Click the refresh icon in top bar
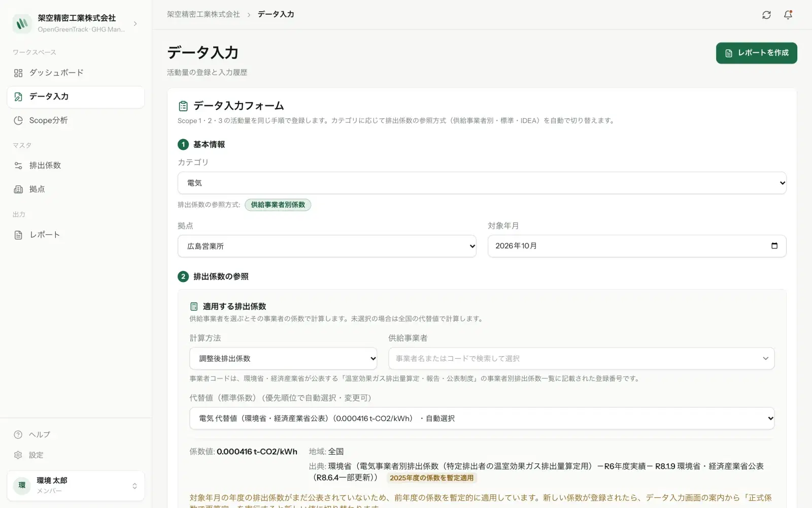 tap(766, 15)
